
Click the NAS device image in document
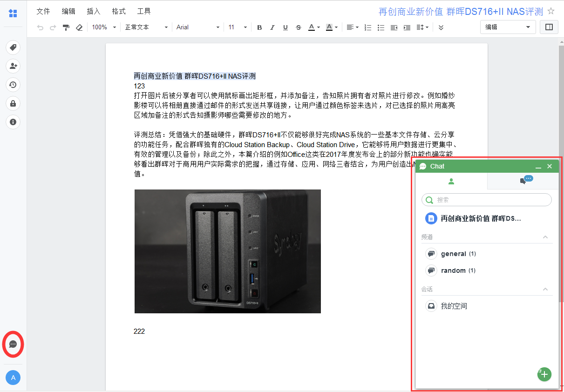click(x=227, y=251)
